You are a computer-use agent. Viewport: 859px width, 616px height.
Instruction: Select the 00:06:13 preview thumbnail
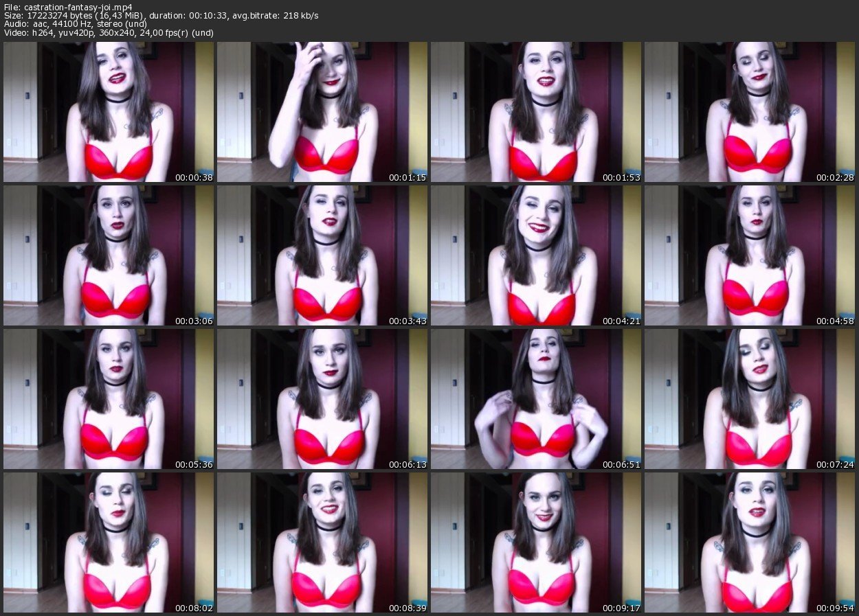[322, 399]
